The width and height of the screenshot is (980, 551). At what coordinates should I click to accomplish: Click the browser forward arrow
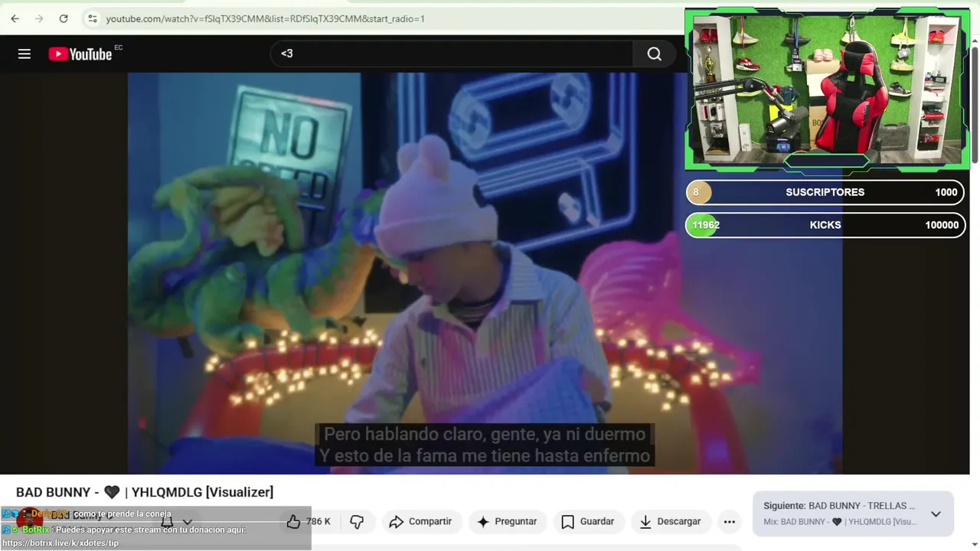point(39,18)
